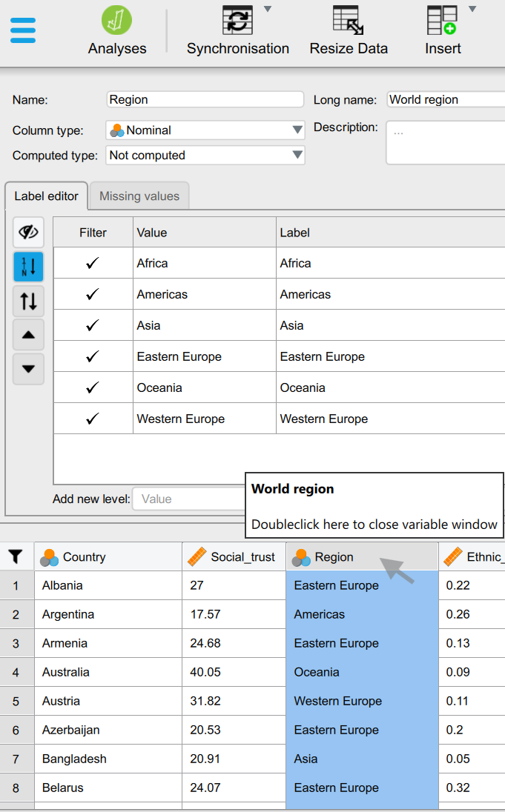Toggle filter checkmark for Eastern Europe

pyautogui.click(x=93, y=356)
